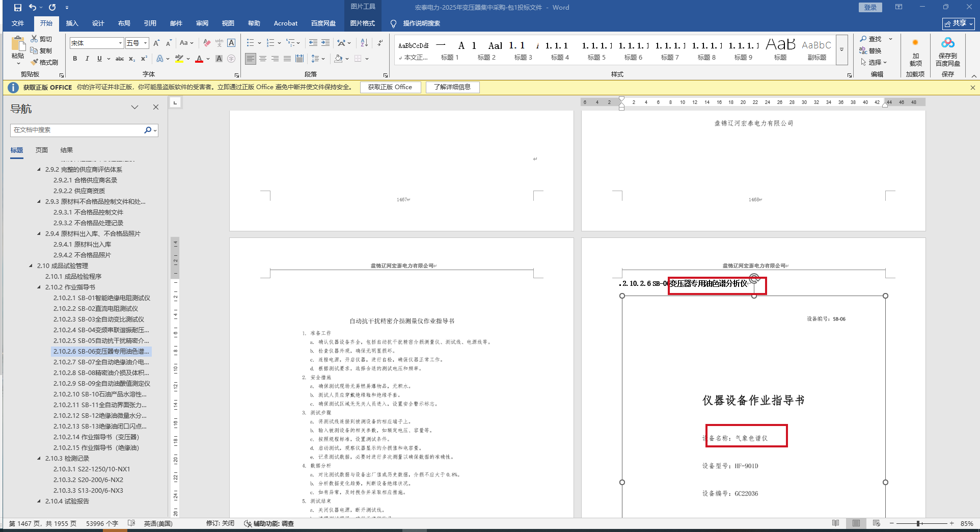The height and width of the screenshot is (532, 980).
Task: Click the search magnifier in the navigation pane
Action: pyautogui.click(x=148, y=130)
